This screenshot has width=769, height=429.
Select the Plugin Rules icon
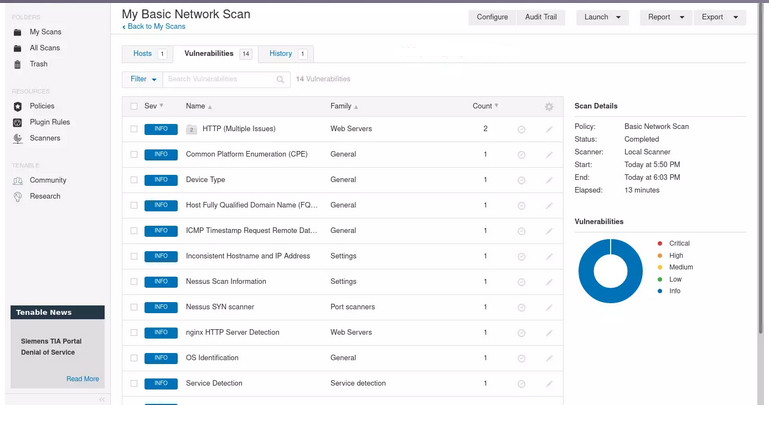(18, 122)
